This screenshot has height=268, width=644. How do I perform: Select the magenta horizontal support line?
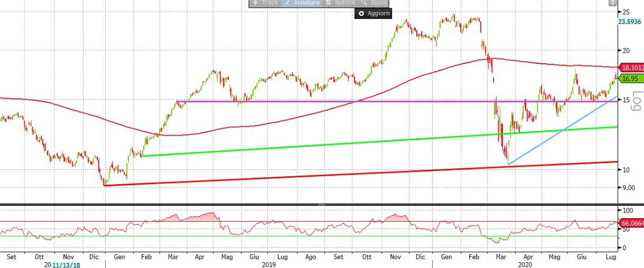[317, 101]
